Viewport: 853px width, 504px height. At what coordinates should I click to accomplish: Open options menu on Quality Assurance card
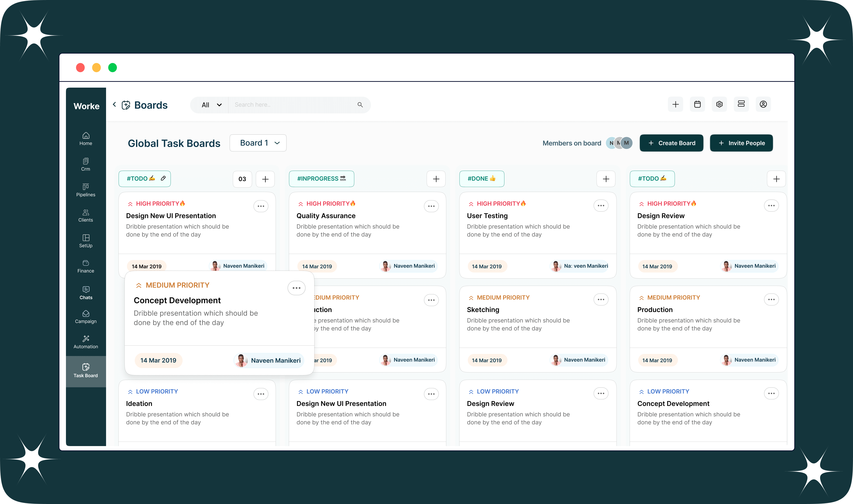coord(431,206)
